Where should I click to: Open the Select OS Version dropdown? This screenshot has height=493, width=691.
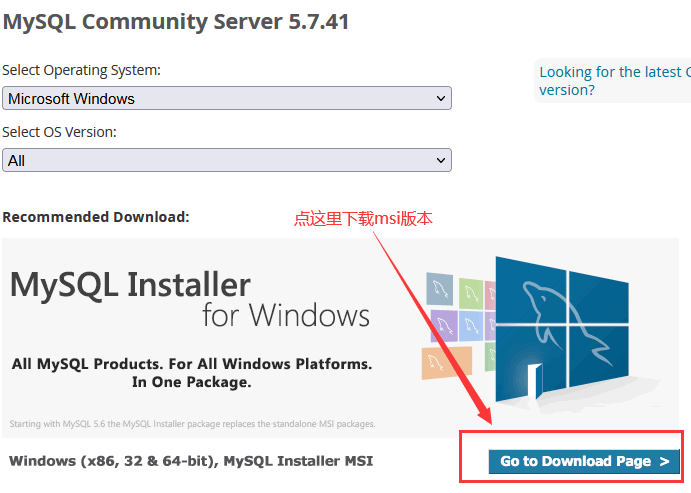[227, 160]
